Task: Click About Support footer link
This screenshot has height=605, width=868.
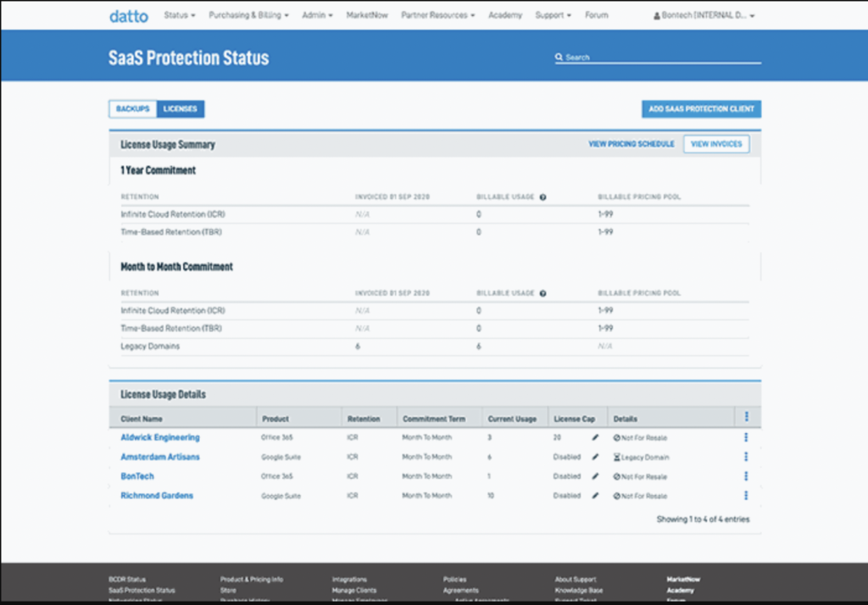Action: point(576,580)
